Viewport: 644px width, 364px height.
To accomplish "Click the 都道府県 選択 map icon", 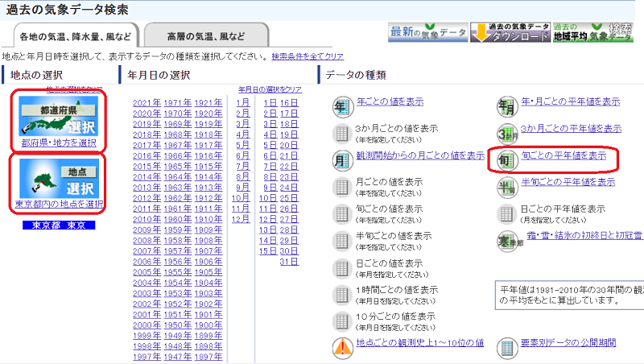I will tap(57, 115).
